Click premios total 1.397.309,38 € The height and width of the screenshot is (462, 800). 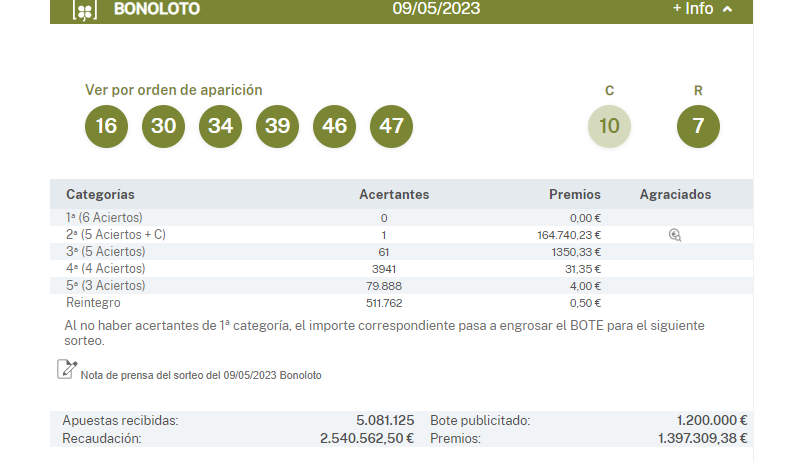coord(703,438)
